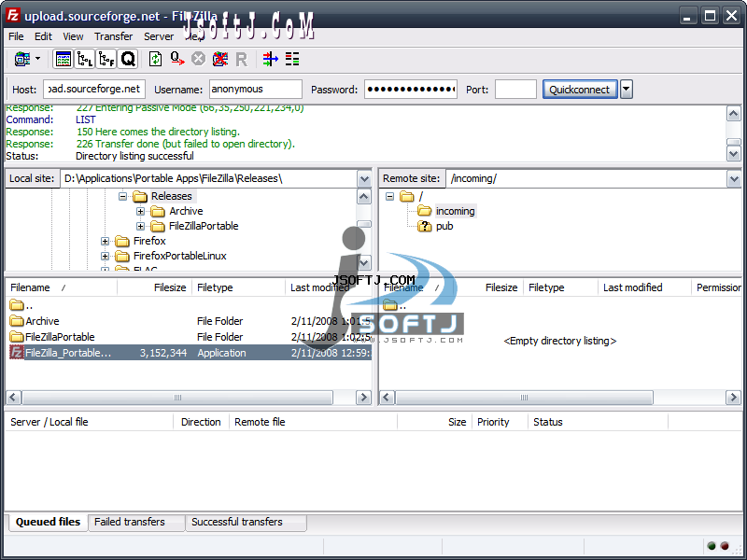Click the Host input field
The image size is (747, 560).
click(x=94, y=89)
